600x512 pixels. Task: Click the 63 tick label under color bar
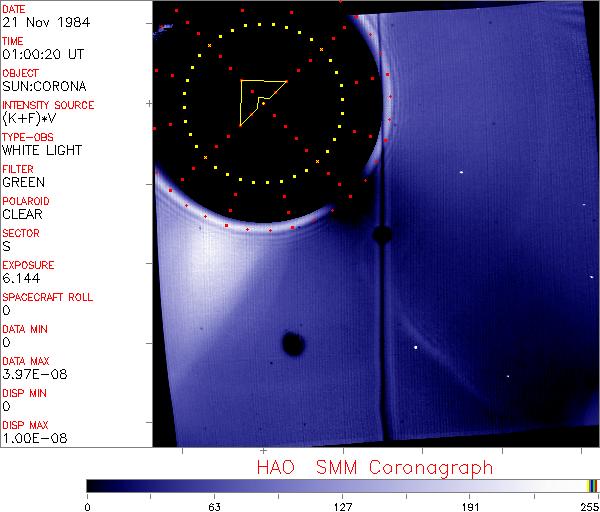[214, 505]
